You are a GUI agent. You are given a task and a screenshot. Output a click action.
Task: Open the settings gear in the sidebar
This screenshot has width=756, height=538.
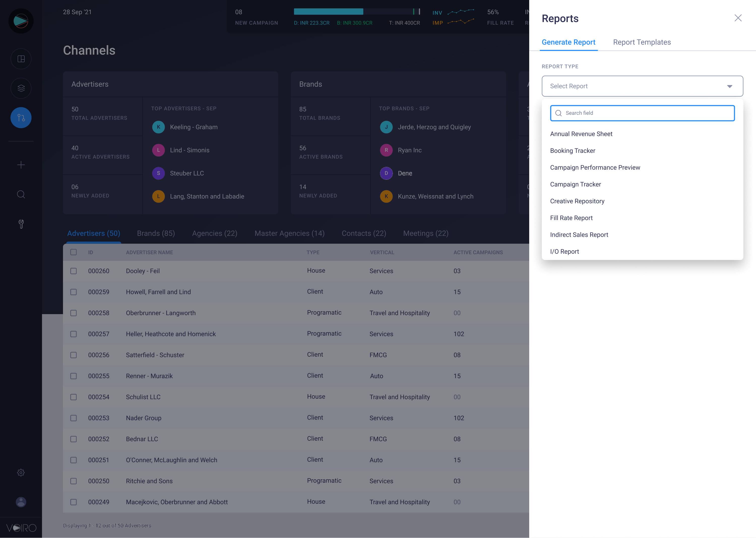21,473
